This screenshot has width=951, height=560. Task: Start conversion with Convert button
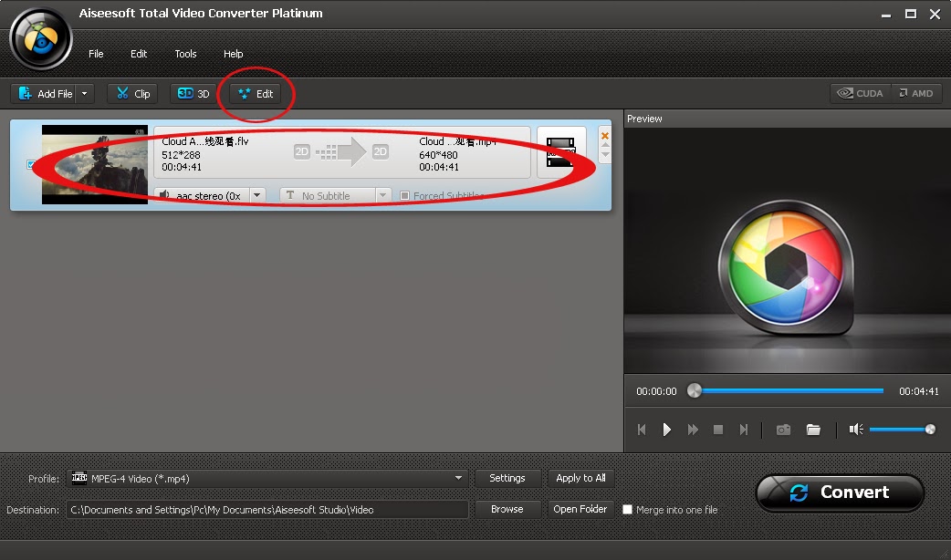[x=840, y=493]
